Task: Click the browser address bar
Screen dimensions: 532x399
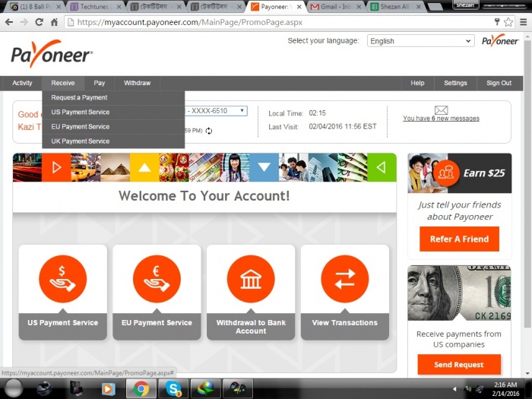Action: pos(278,22)
